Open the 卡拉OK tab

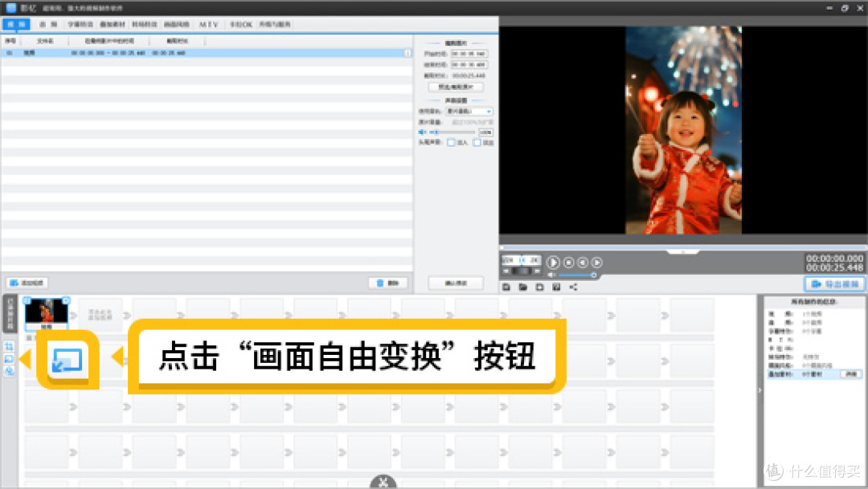pos(241,24)
